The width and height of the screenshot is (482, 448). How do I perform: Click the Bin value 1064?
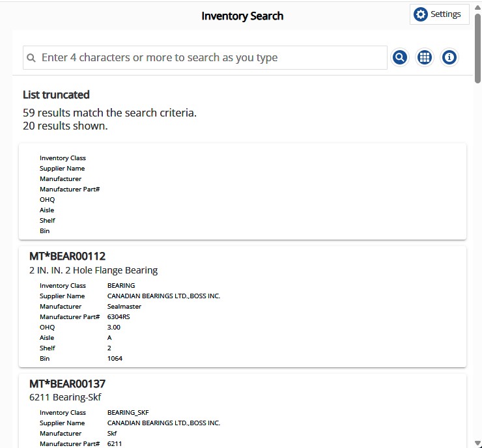115,359
